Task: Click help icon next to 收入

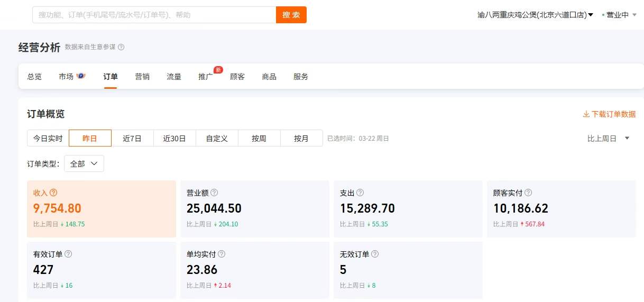Action: point(53,193)
